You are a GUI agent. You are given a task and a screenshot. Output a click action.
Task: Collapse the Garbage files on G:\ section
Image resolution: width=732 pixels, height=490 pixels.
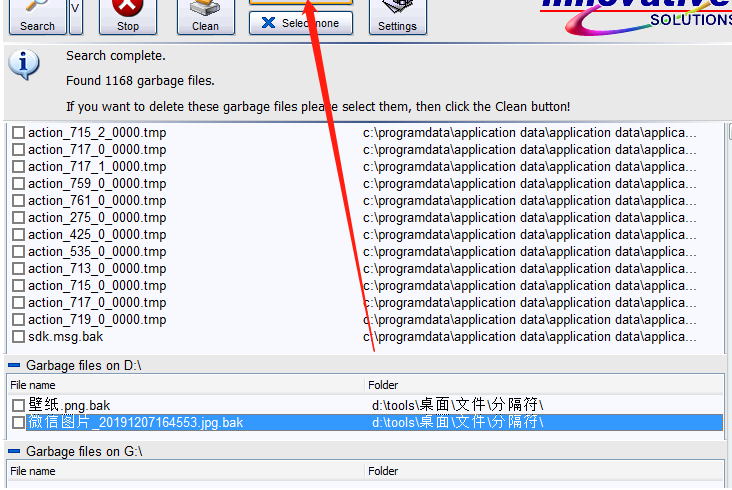tap(14, 451)
